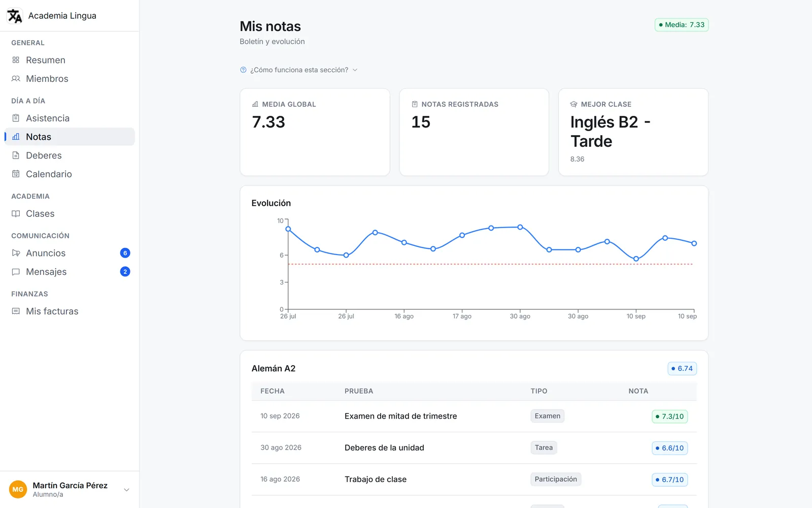This screenshot has width=812, height=508.
Task: Click the Mis facturas invoice icon
Action: (16, 311)
